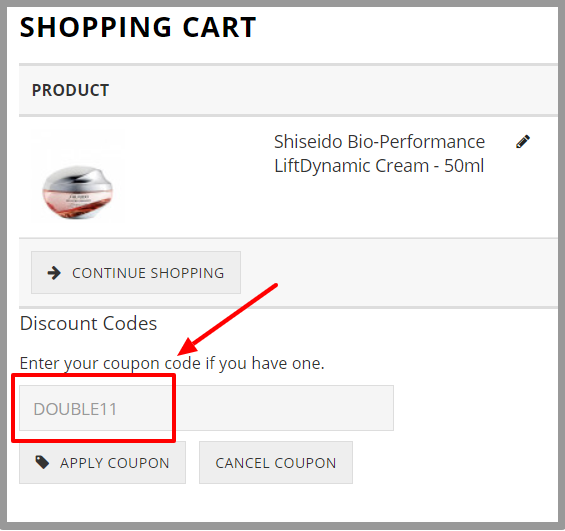Screen dimensions: 565x531
Task: Focus the coupon code input field
Action: coord(206,408)
